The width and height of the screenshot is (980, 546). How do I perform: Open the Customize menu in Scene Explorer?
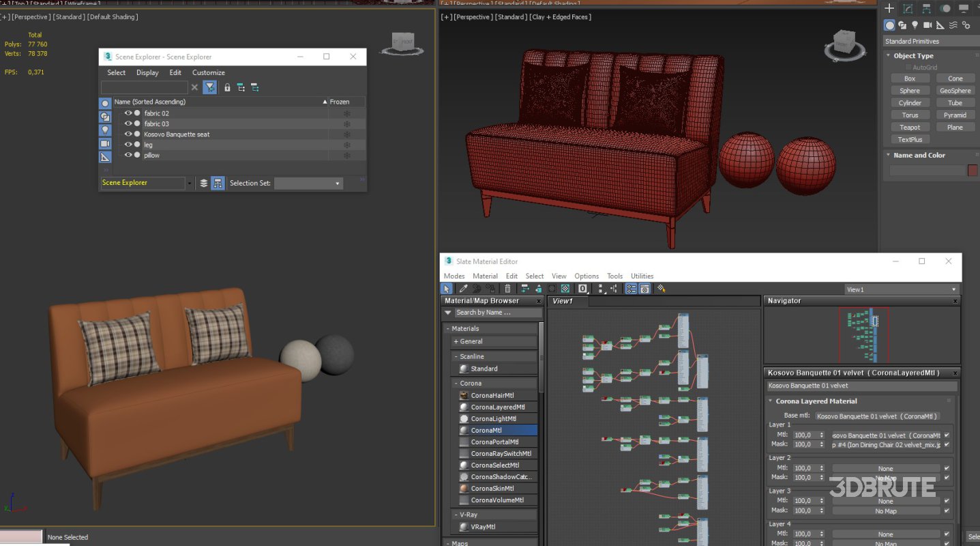point(208,72)
